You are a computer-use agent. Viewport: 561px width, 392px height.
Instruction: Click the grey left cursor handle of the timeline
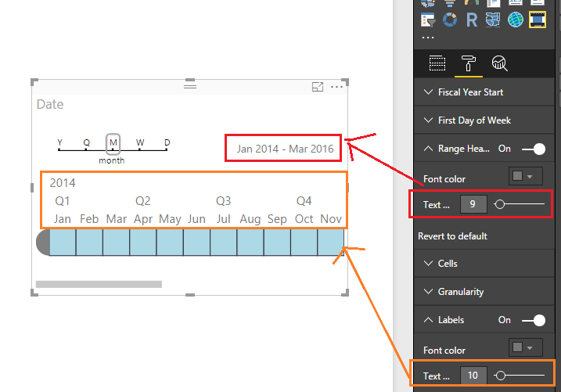click(x=43, y=243)
